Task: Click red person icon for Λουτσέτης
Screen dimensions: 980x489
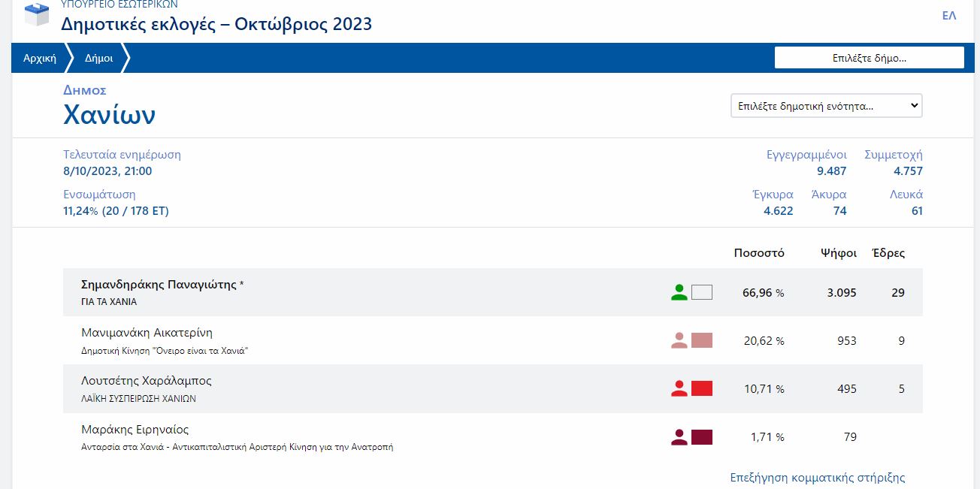Action: 679,389
